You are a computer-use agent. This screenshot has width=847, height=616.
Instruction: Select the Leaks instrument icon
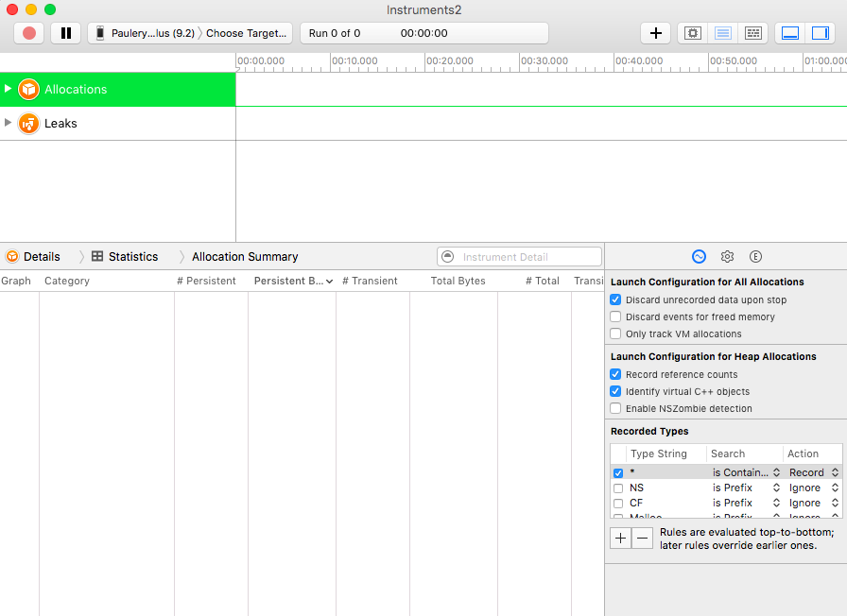tap(28, 123)
